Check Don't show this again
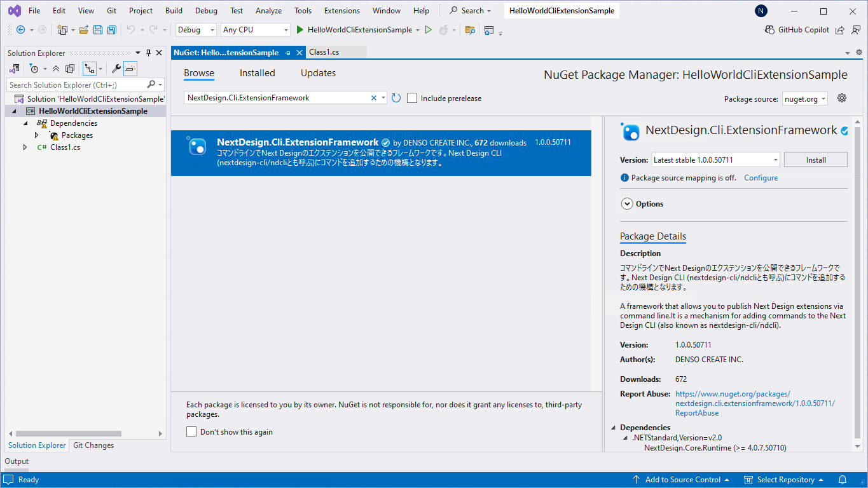This screenshot has height=488, width=868. (x=191, y=431)
